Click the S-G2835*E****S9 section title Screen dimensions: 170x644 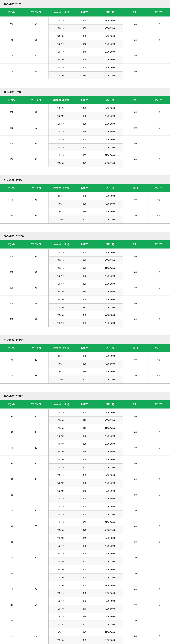click(x=14, y=236)
